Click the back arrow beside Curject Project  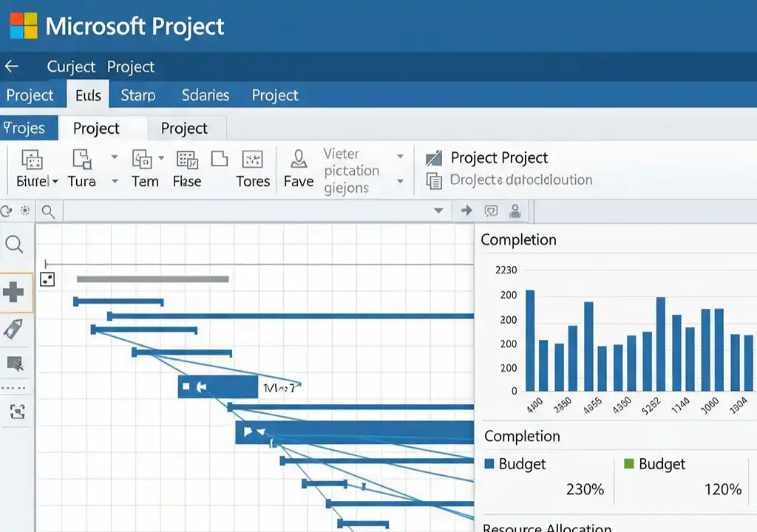[x=12, y=66]
